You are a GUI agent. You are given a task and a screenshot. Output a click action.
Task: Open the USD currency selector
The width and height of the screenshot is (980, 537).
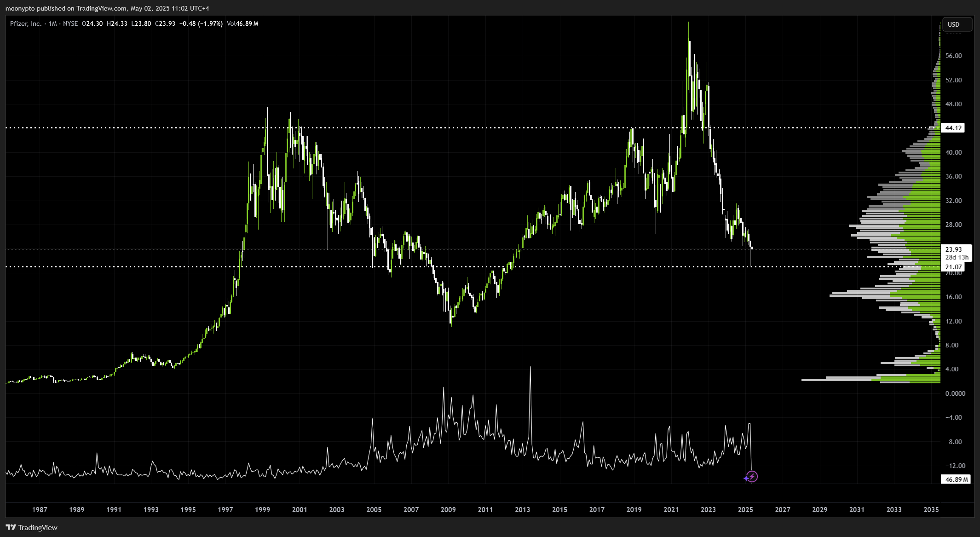[x=957, y=24]
